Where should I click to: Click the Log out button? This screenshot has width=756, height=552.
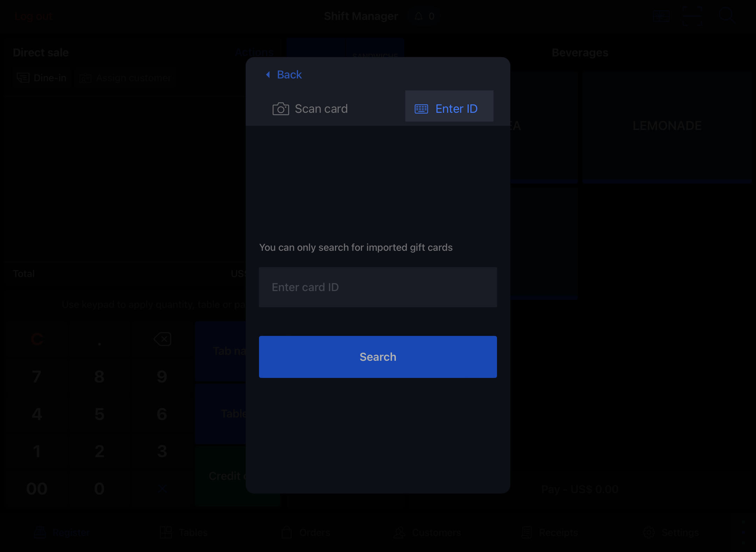tap(34, 16)
